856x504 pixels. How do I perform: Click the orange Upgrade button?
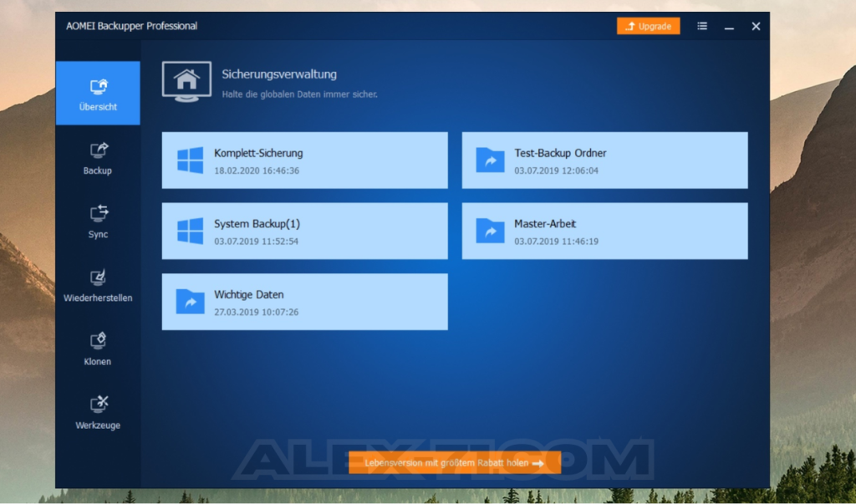(x=648, y=26)
